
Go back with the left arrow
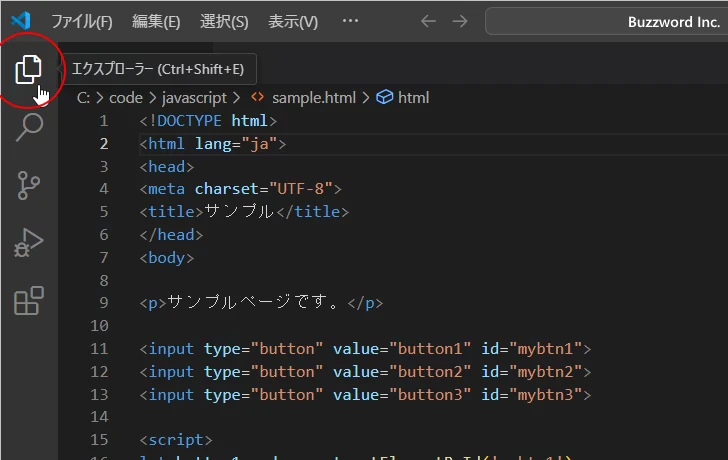[x=428, y=21]
